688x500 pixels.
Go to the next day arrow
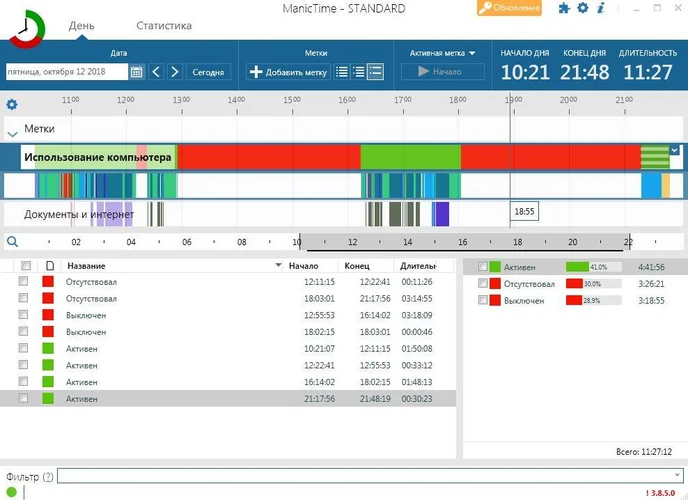click(x=175, y=71)
